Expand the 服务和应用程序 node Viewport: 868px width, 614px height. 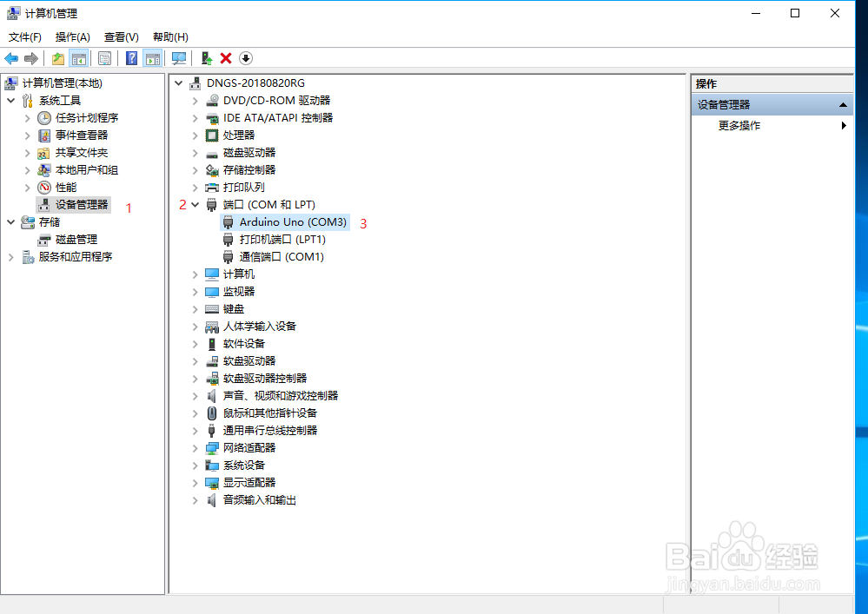tap(11, 257)
